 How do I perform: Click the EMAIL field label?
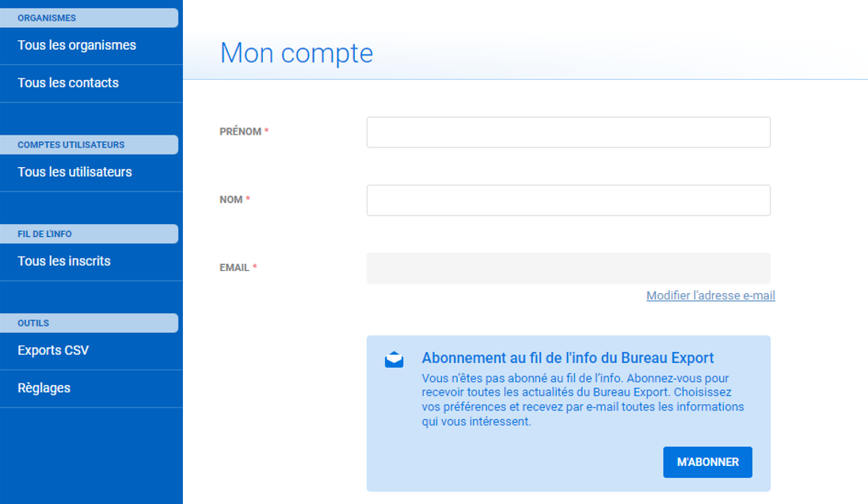tap(234, 268)
